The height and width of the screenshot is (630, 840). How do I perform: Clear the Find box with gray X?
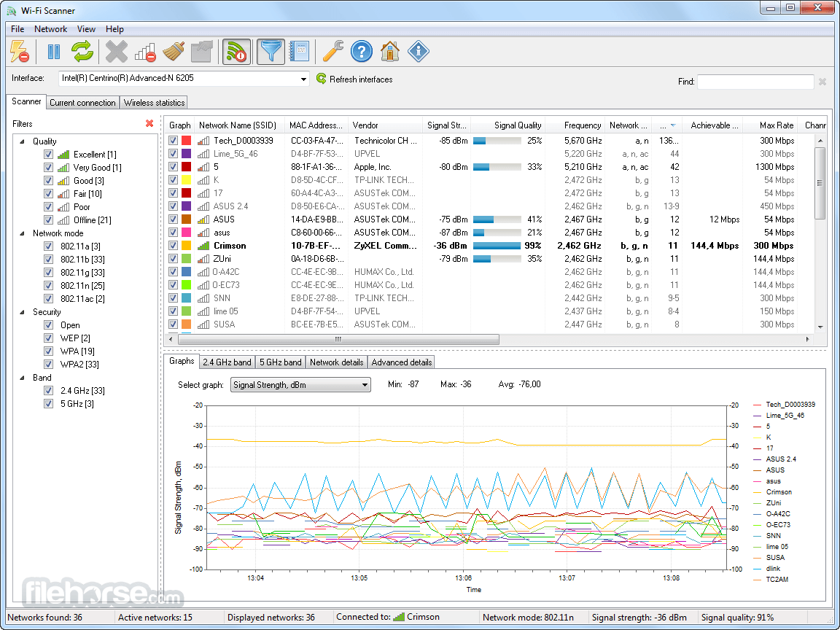pos(822,82)
